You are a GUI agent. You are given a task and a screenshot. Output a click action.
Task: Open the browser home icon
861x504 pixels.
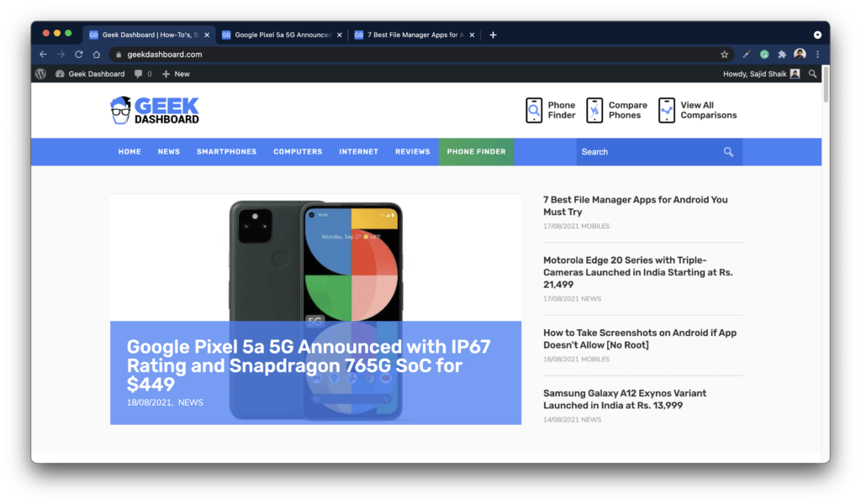pyautogui.click(x=97, y=55)
